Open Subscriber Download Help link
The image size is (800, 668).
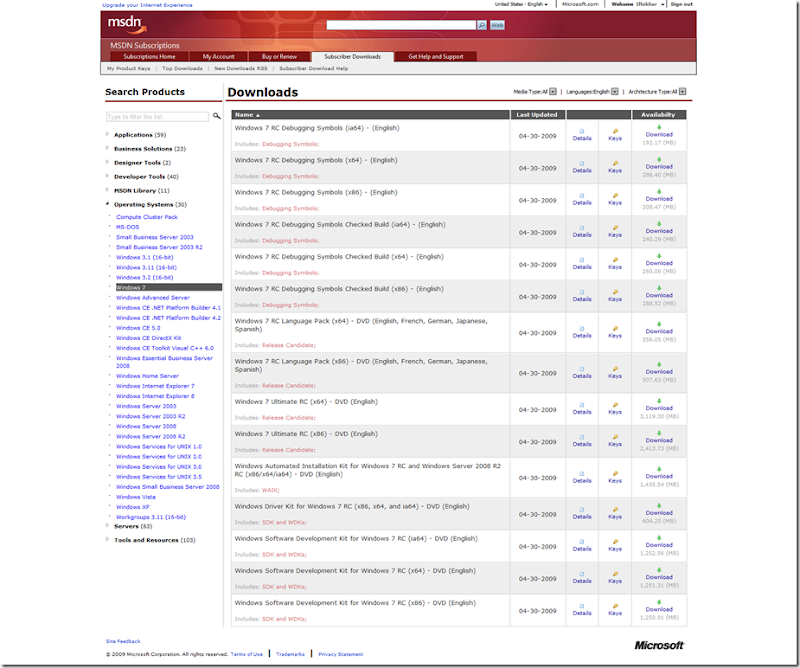click(314, 68)
